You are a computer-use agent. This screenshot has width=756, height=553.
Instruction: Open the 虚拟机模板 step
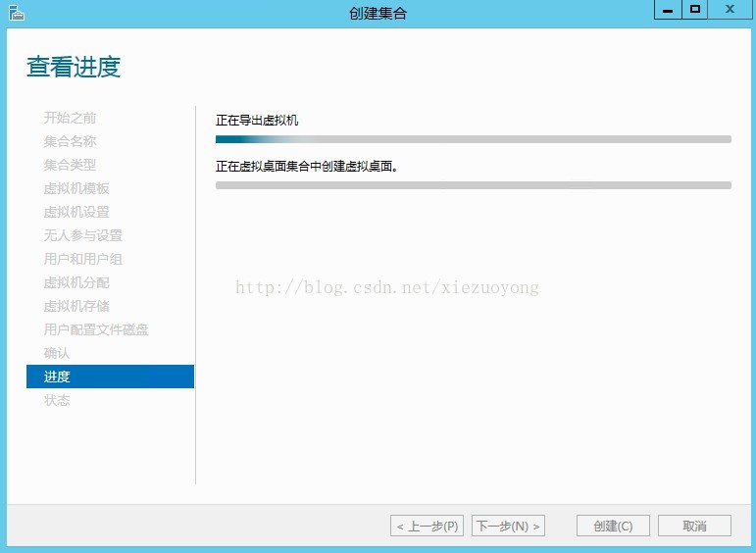76,188
